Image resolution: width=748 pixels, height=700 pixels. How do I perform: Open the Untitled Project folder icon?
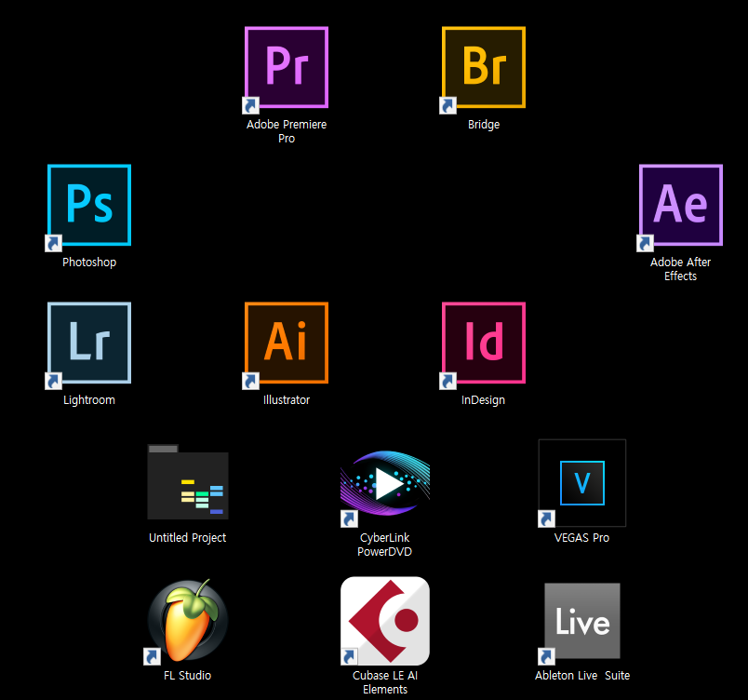[188, 482]
